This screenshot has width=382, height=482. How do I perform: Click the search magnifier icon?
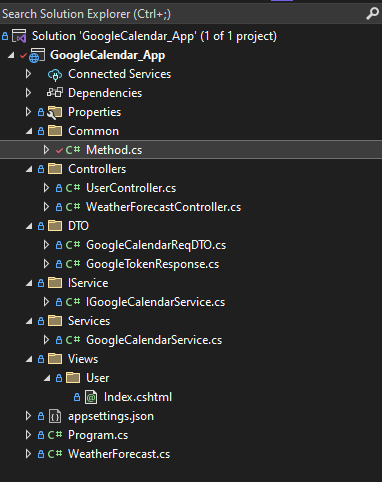(x=372, y=14)
